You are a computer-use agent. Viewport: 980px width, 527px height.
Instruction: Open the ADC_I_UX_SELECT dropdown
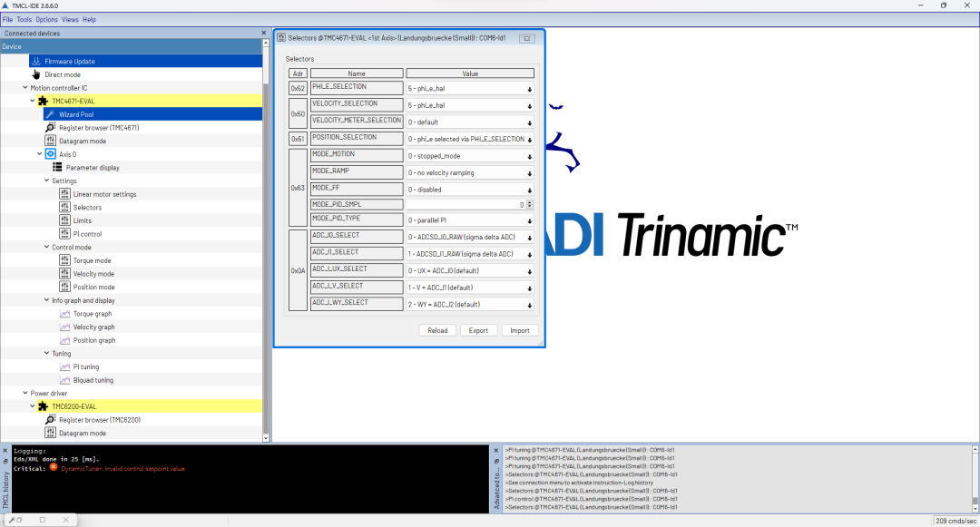coord(470,271)
